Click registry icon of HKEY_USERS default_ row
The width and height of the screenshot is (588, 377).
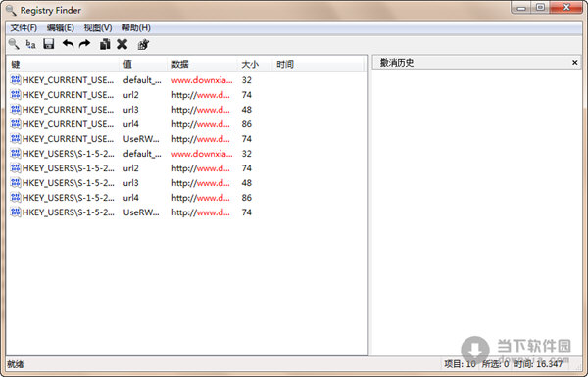16,154
